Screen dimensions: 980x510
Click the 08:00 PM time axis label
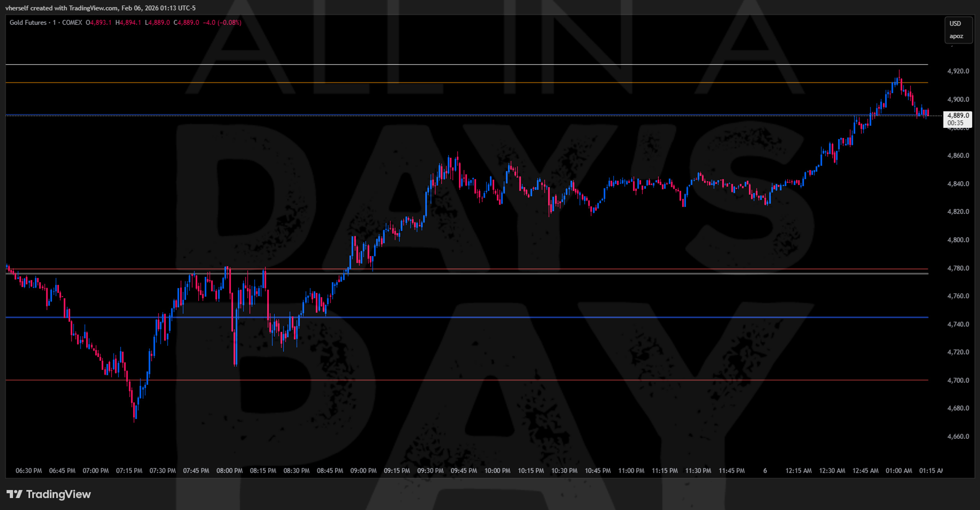tap(229, 471)
